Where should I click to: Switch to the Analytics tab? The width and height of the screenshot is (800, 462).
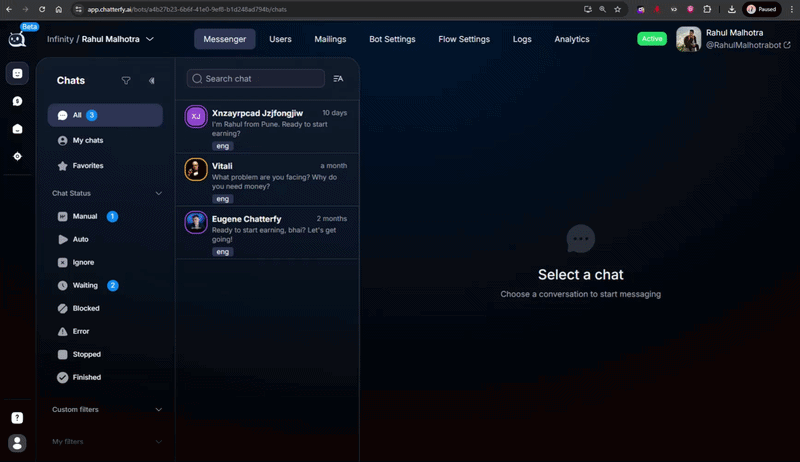click(x=572, y=39)
